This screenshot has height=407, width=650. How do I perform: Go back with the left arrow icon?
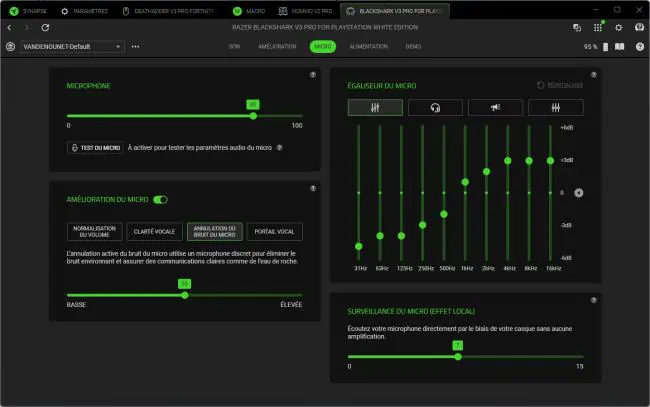(x=9, y=28)
